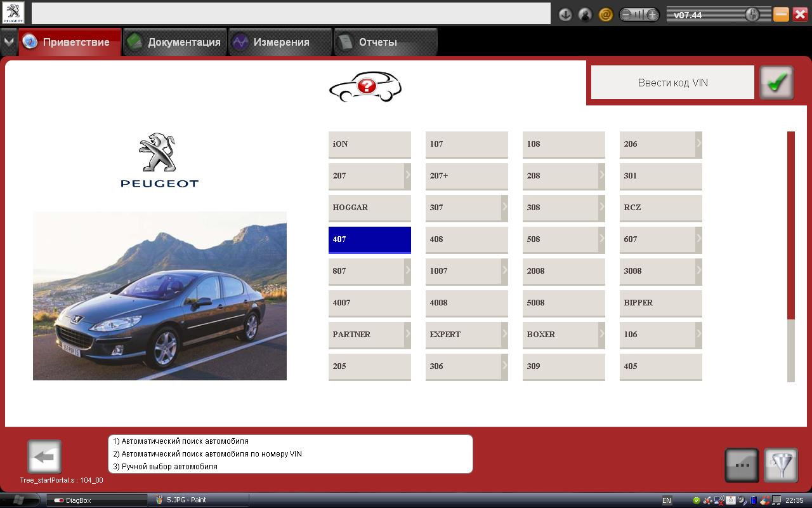Viewport: 812px width, 508px height.
Task: Click the plus zoom button in the top bar
Action: click(652, 15)
